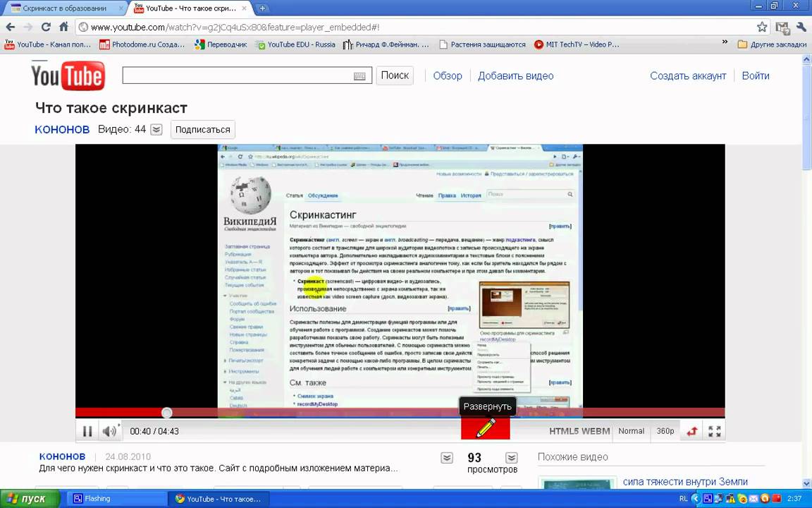Open Переводчик bookmark
The height and width of the screenshot is (508, 812).
pos(221,44)
